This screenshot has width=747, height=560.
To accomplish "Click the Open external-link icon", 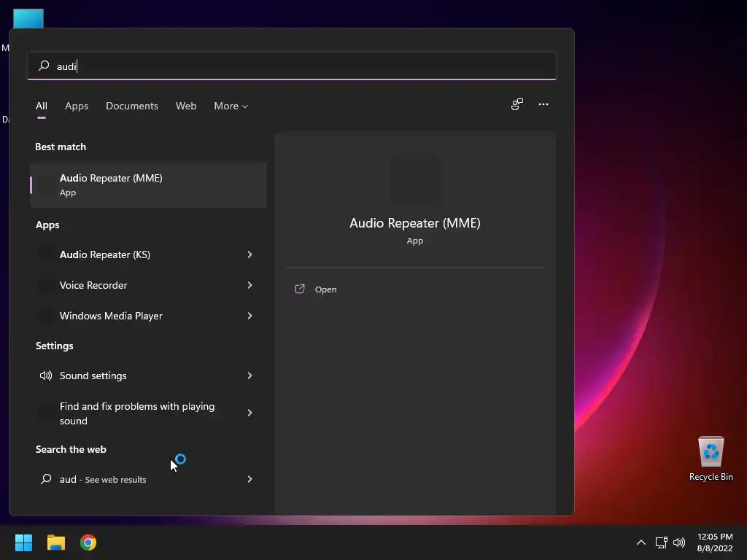I will pos(300,289).
